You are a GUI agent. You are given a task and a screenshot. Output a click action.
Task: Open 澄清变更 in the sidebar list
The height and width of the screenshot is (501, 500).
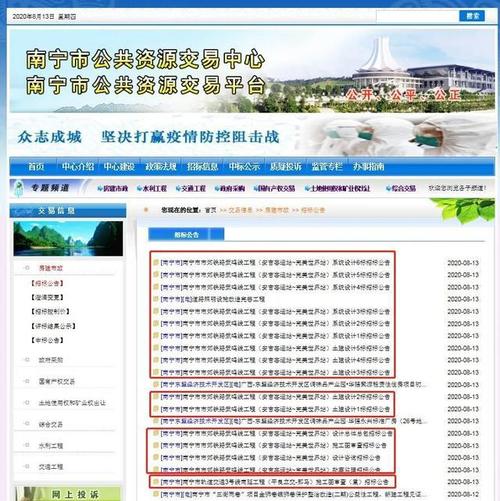47,297
